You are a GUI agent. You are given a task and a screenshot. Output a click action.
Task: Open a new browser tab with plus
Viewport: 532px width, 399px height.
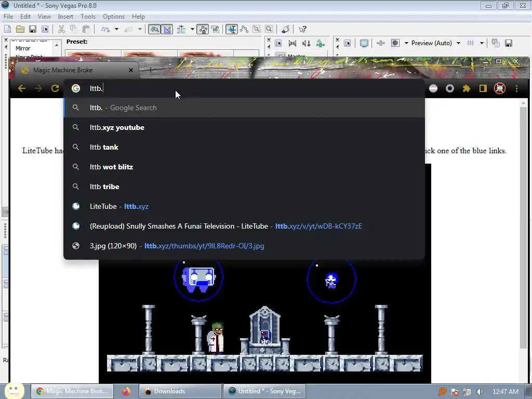pos(150,70)
